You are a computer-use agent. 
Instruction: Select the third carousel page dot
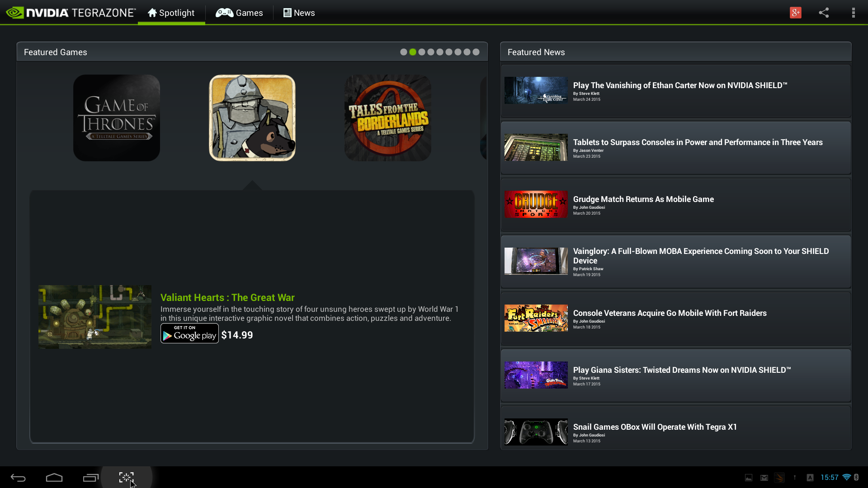coord(422,52)
